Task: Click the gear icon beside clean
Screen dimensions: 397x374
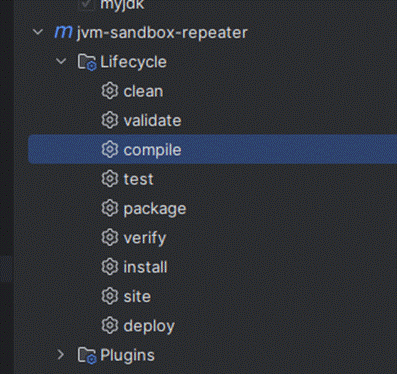Action: coord(110,91)
